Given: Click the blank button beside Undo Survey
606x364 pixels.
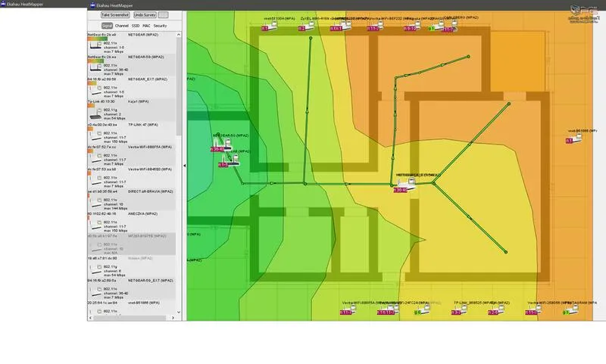Looking at the screenshot, I should click(x=163, y=14).
